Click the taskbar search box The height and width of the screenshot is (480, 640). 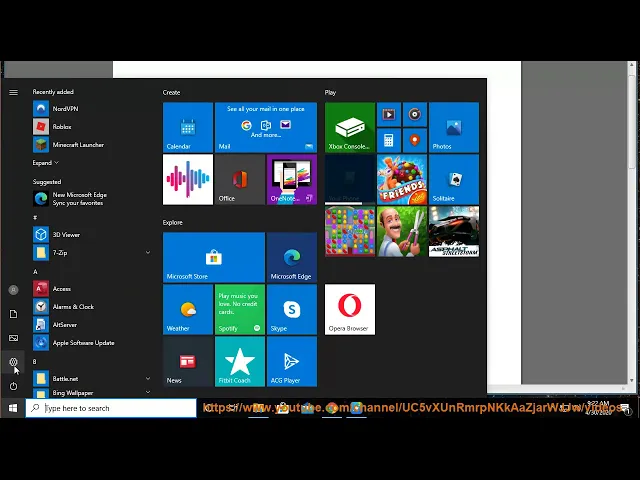coord(111,408)
